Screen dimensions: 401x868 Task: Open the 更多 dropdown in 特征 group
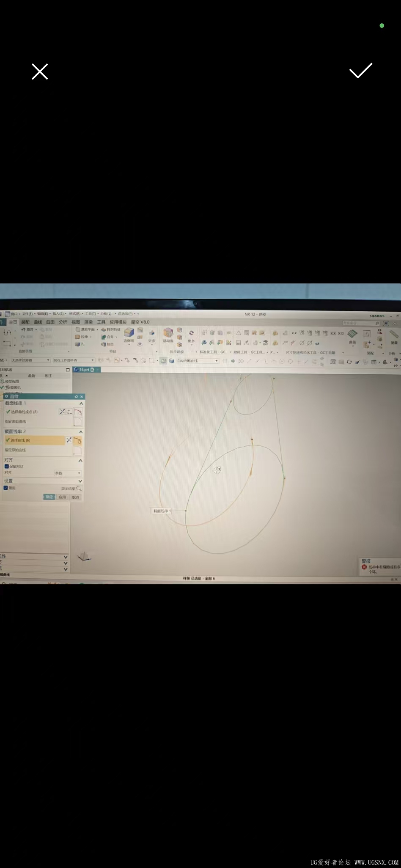coord(151,337)
